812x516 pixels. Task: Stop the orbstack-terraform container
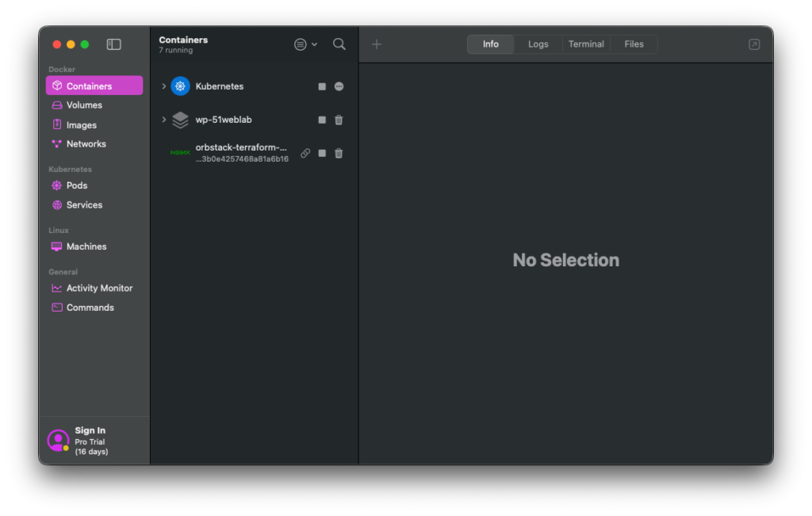click(322, 153)
